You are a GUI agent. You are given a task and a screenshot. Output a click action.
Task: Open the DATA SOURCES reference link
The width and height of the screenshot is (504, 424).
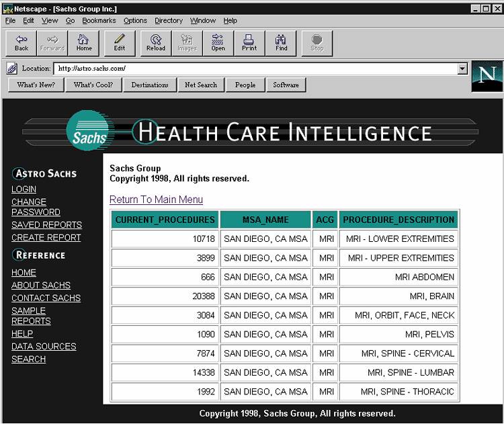44,347
